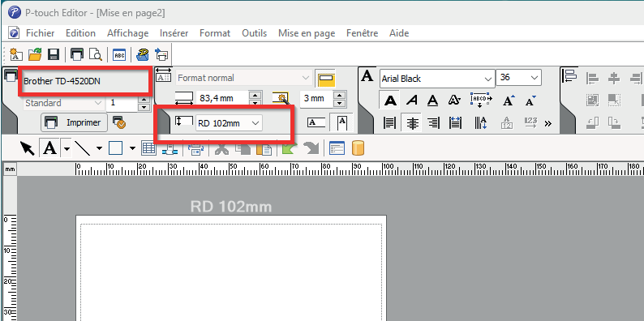The height and width of the screenshot is (321, 644).
Task: Align text to the right
Action: (433, 122)
